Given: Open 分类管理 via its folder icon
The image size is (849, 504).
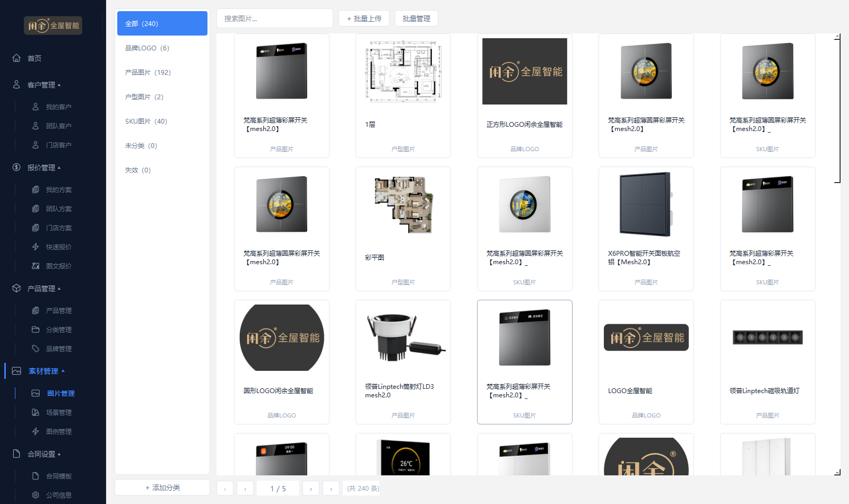Looking at the screenshot, I should (36, 329).
